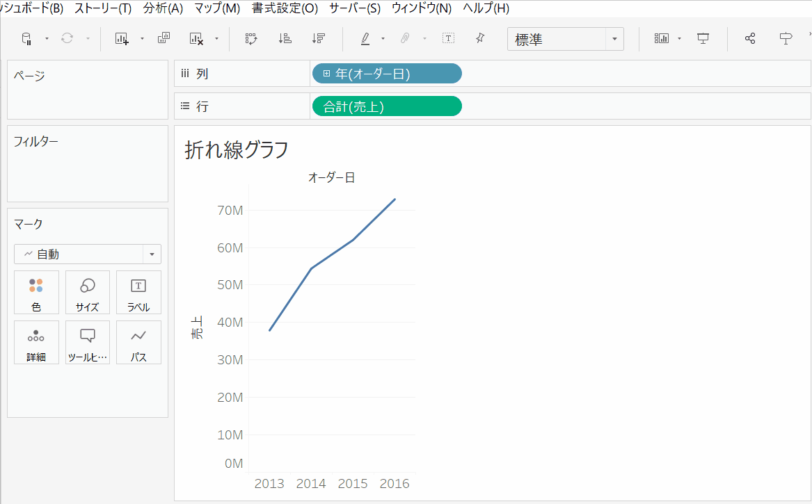
Task: Click the 2014 axis label
Action: (311, 483)
